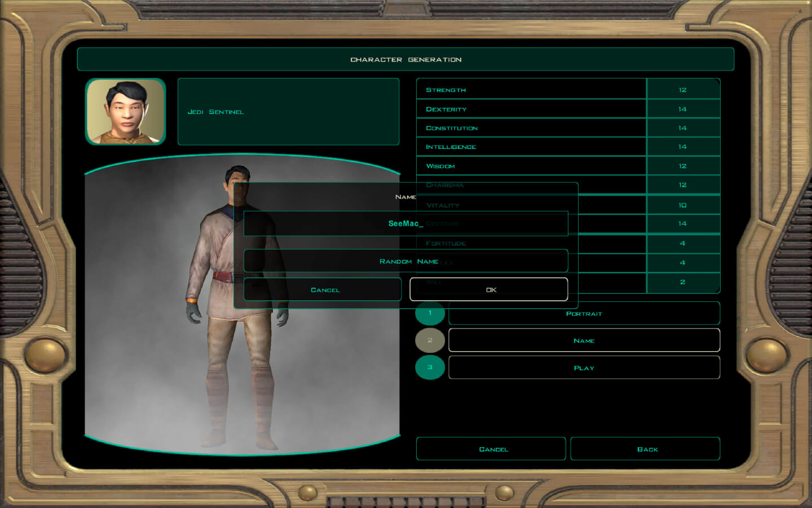The width and height of the screenshot is (812, 508).
Task: Click the character face portrait thumbnail
Action: [125, 112]
